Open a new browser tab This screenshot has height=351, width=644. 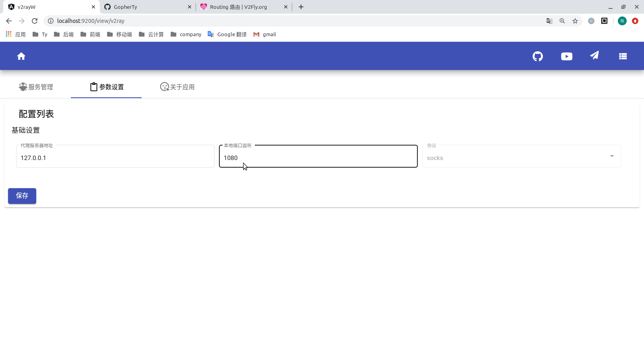(x=301, y=7)
